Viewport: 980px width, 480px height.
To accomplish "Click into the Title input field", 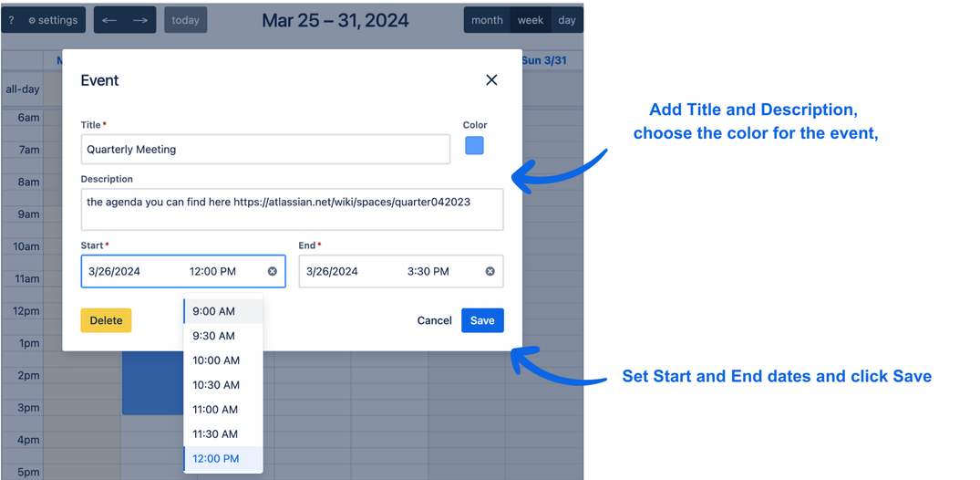I will 265,150.
